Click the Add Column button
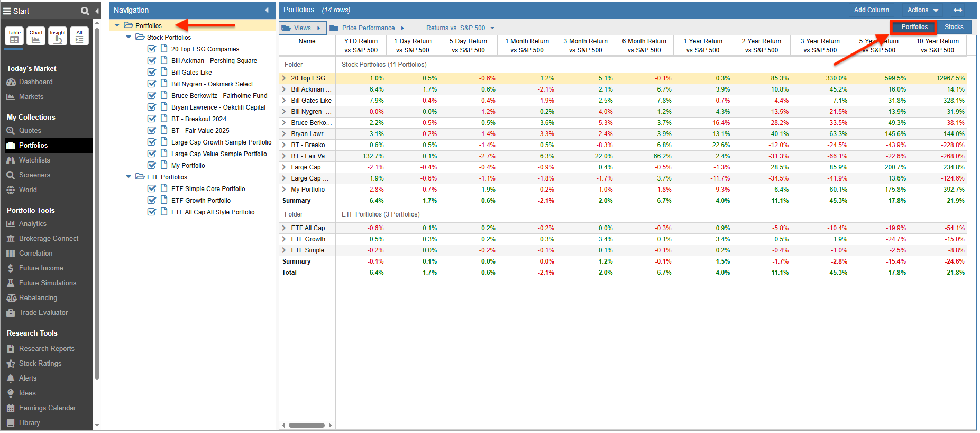980x433 pixels. click(871, 10)
